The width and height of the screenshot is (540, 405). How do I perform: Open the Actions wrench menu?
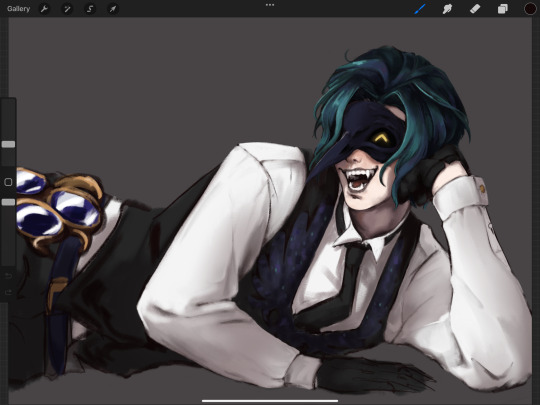click(44, 9)
